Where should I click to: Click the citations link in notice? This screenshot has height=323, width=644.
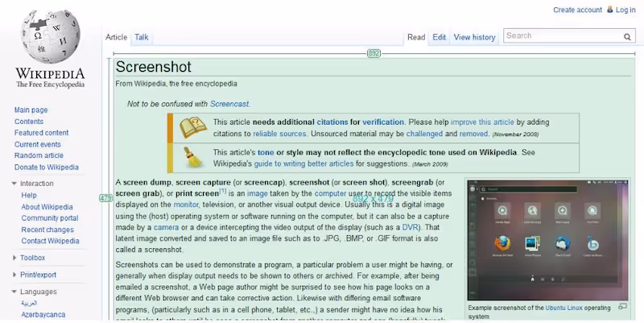coord(332,122)
